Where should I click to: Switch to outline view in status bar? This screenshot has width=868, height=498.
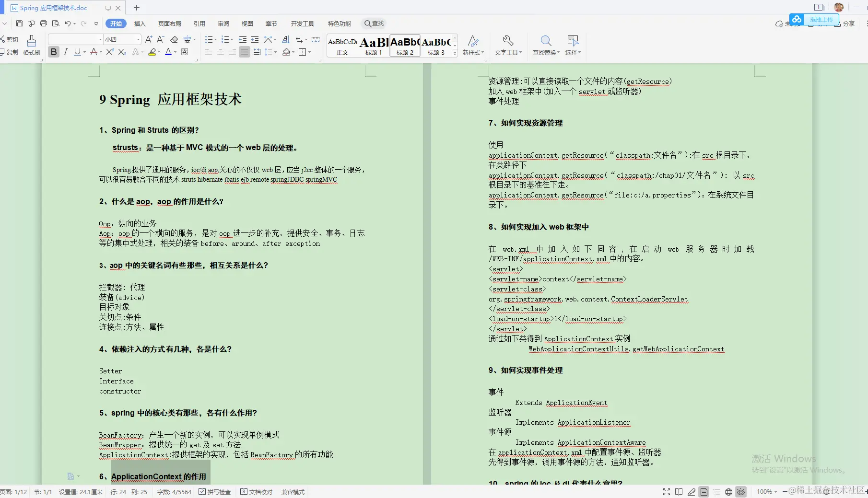click(716, 492)
